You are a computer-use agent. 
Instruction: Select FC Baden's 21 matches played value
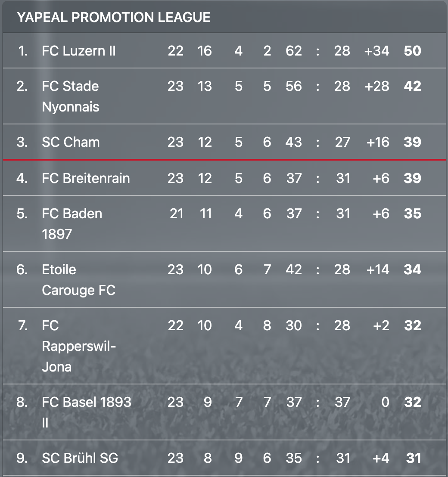[x=177, y=214]
